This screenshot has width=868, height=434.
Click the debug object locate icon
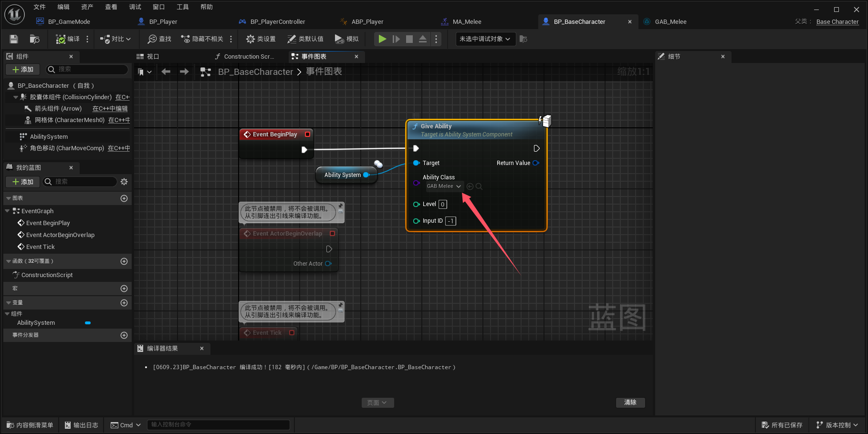click(x=523, y=39)
